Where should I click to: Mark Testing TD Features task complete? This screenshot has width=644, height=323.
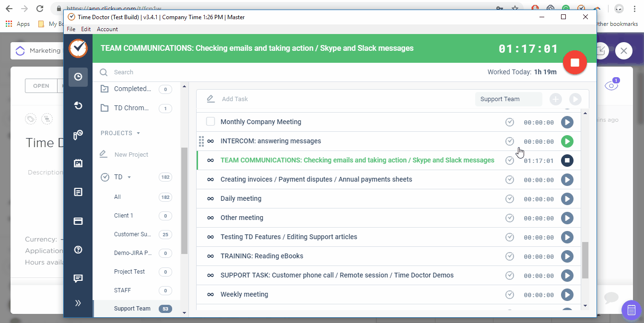click(x=509, y=237)
